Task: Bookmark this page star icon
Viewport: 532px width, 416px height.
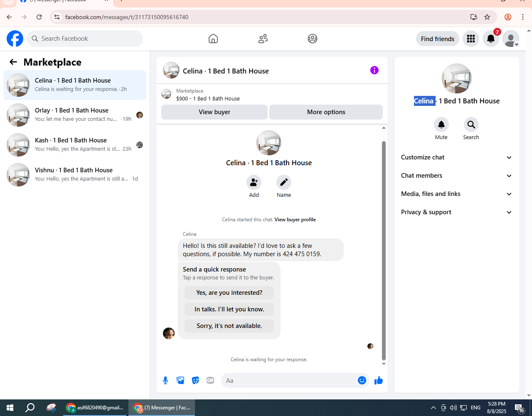Action: pyautogui.click(x=487, y=17)
